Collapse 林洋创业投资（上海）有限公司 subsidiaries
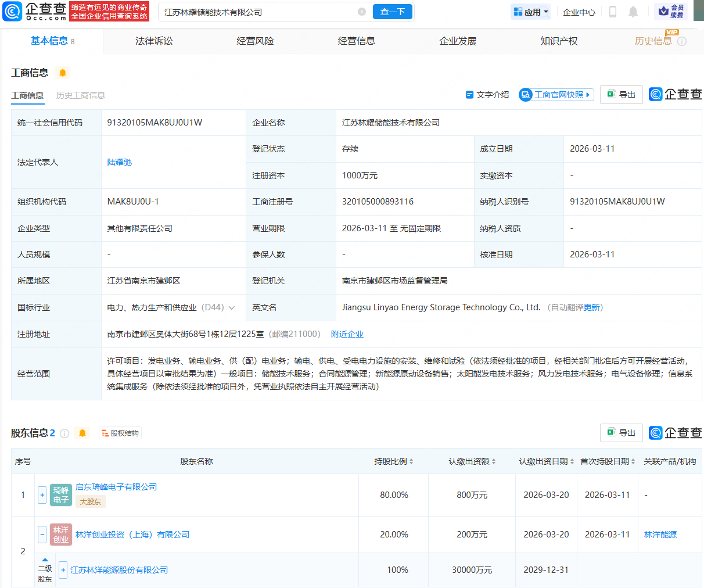 (x=42, y=535)
